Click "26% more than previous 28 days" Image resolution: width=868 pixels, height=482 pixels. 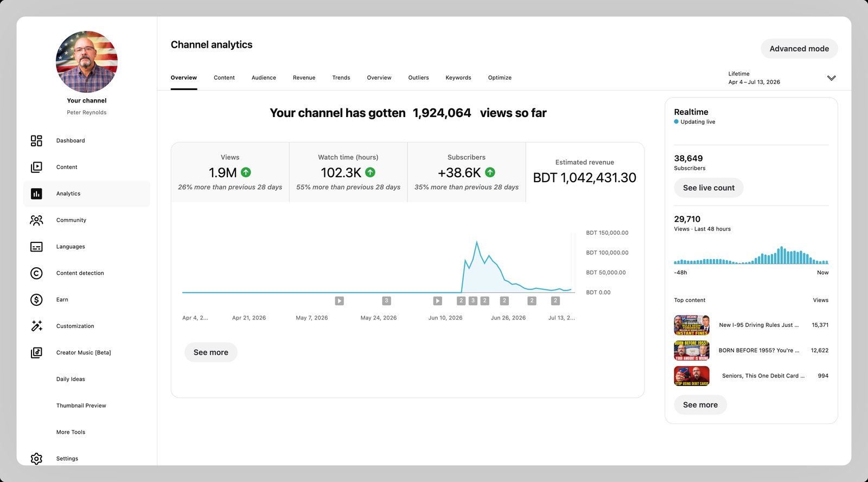click(230, 187)
